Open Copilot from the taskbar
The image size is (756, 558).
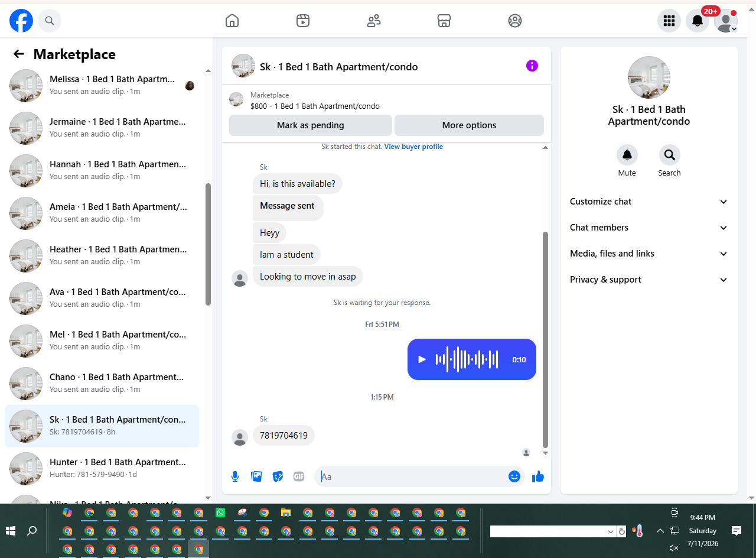click(x=67, y=512)
